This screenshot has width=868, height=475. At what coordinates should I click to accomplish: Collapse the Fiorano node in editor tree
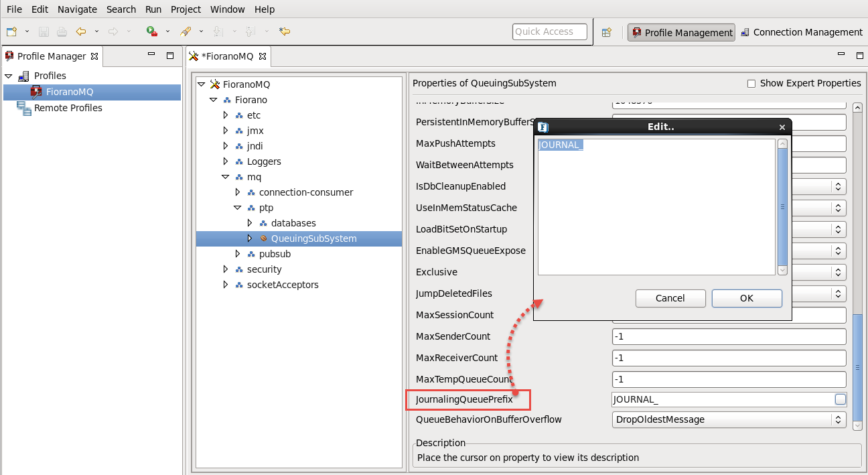(213, 100)
